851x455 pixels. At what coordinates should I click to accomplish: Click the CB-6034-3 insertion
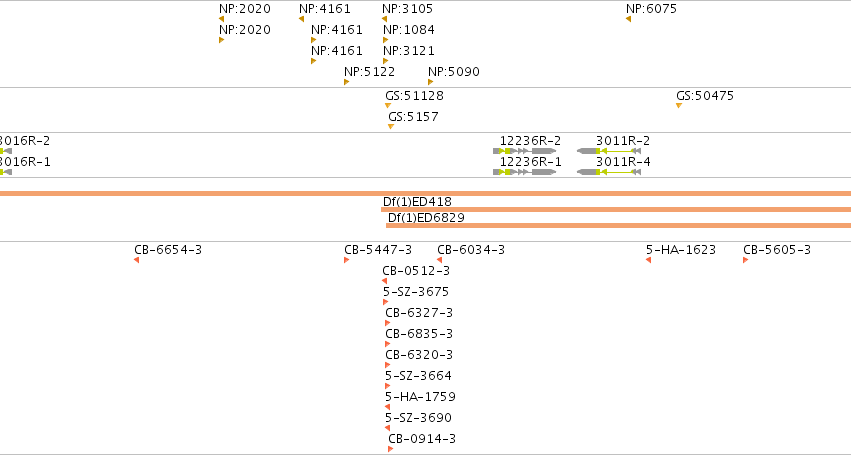tap(440, 260)
